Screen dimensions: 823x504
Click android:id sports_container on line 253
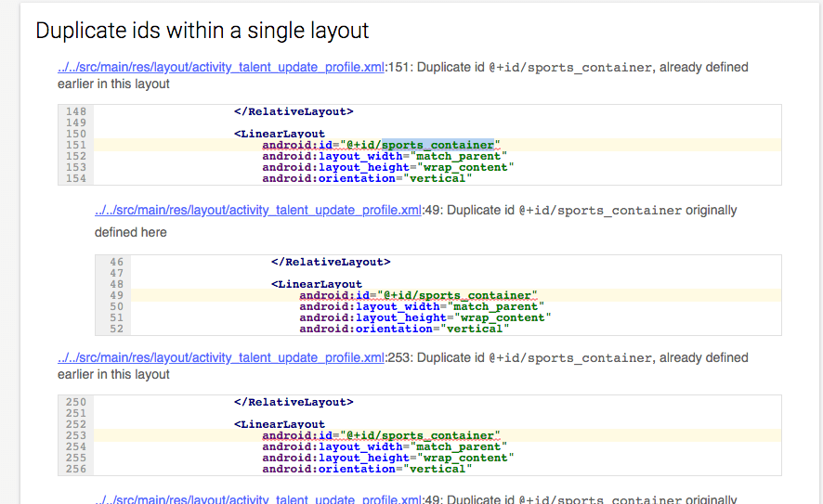[382, 435]
